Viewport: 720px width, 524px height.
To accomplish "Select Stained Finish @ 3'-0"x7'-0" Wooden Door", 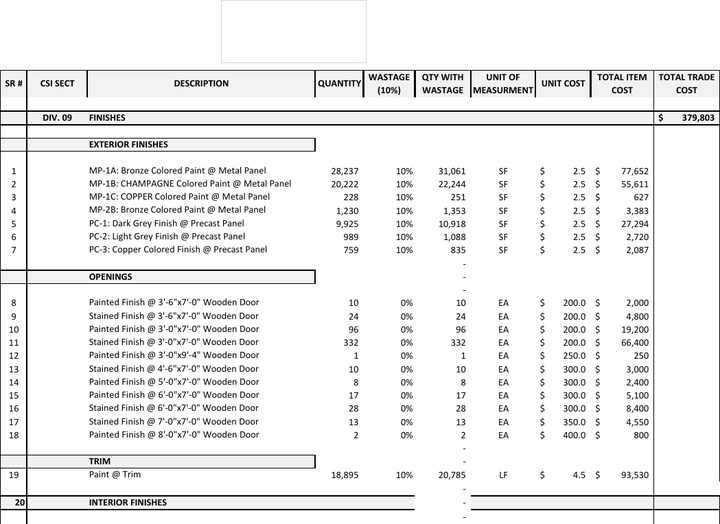I will [x=174, y=342].
